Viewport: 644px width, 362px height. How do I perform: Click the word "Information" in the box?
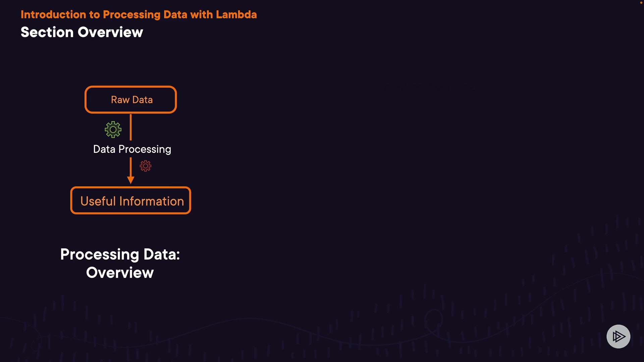pos(152,201)
